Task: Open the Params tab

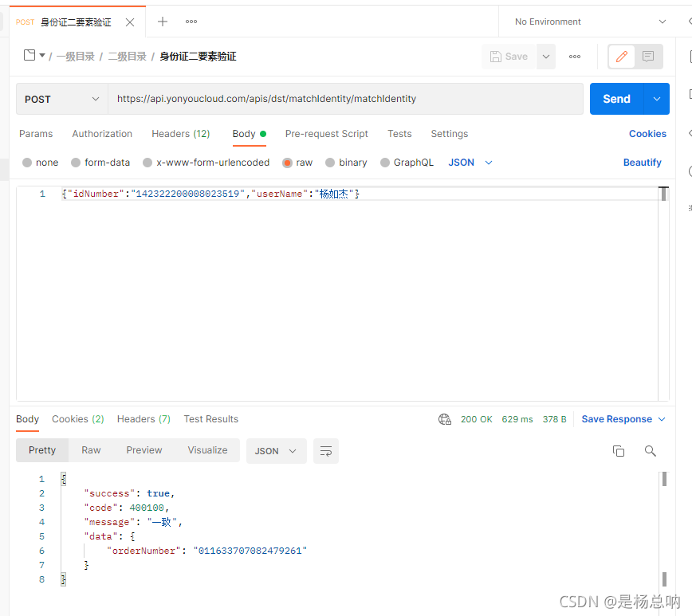Action: pyautogui.click(x=36, y=134)
